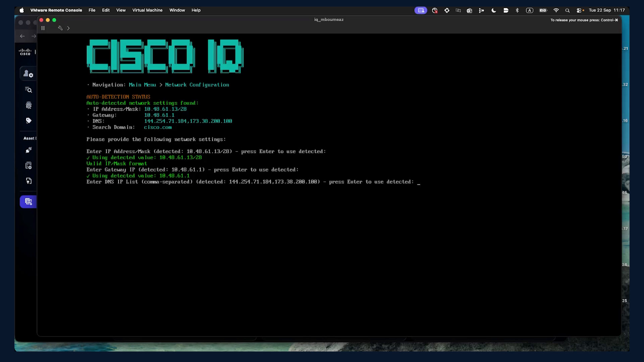Open Spotlight search in menu bar

(568, 10)
